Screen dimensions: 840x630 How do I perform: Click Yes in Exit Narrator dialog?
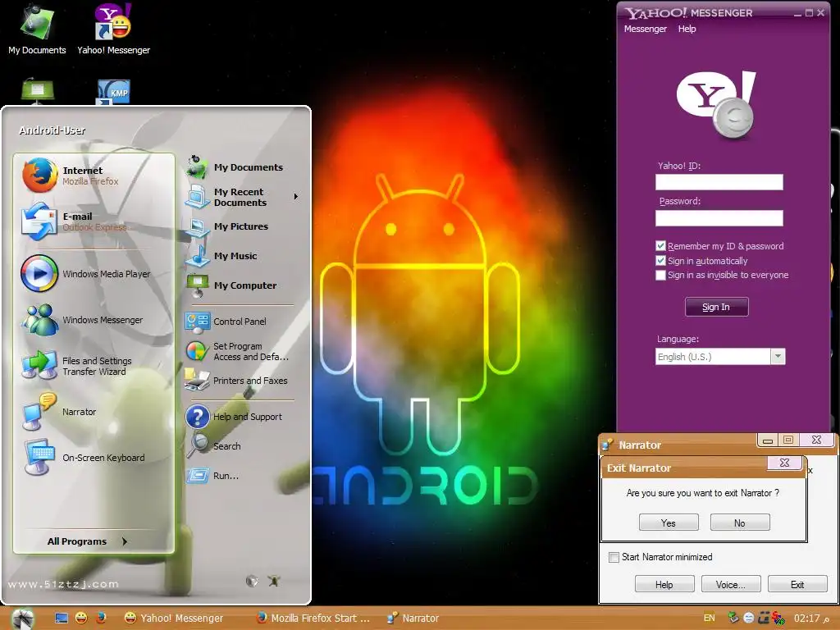[x=669, y=523]
